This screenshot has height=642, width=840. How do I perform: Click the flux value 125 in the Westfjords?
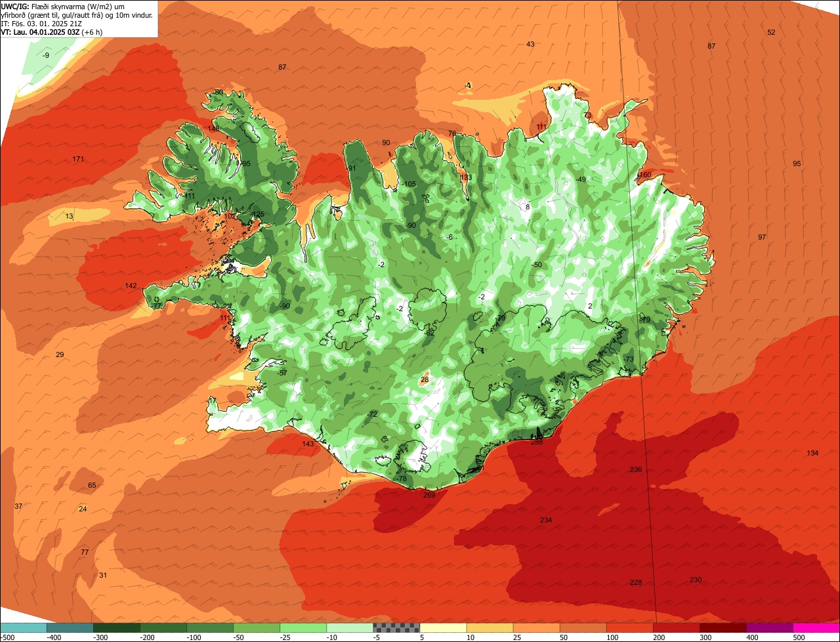[258, 214]
